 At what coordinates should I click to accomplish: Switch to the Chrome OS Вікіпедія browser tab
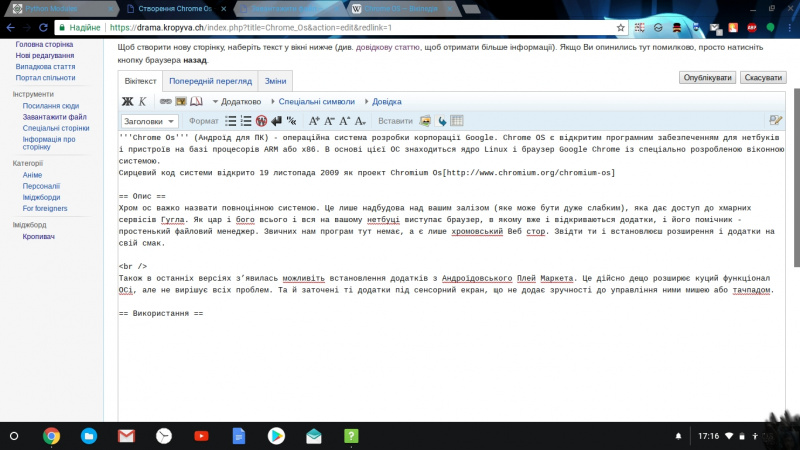click(x=401, y=9)
